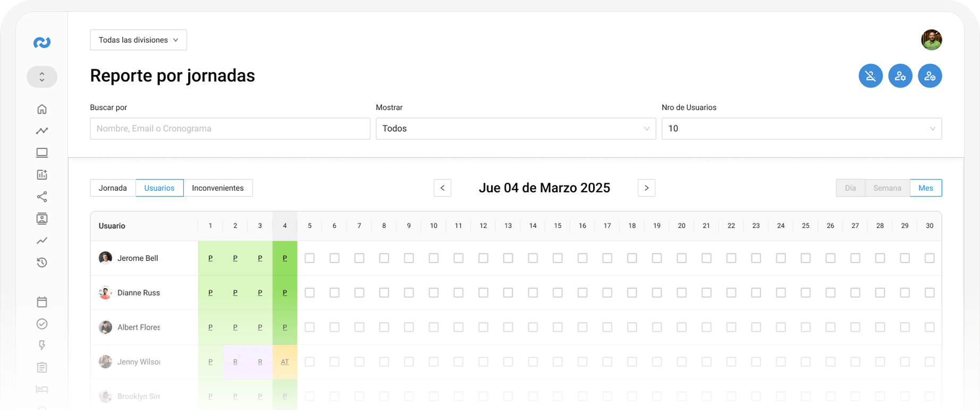
Task: Expand the Mostrar dropdown showing Todos
Action: pyautogui.click(x=516, y=129)
